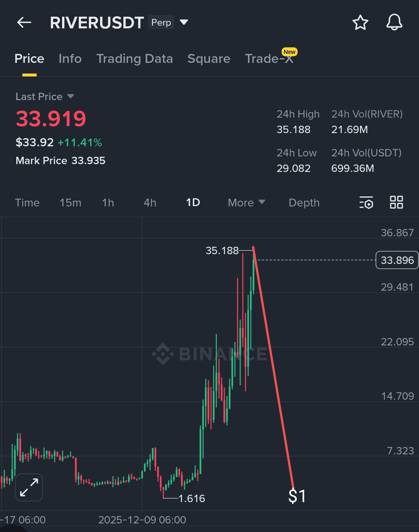The width and height of the screenshot is (419, 532).
Task: Select the 1h chart interval
Action: pos(108,203)
